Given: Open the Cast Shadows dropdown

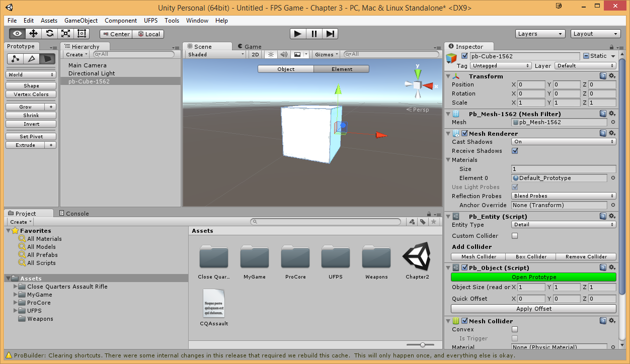Looking at the screenshot, I should 564,142.
